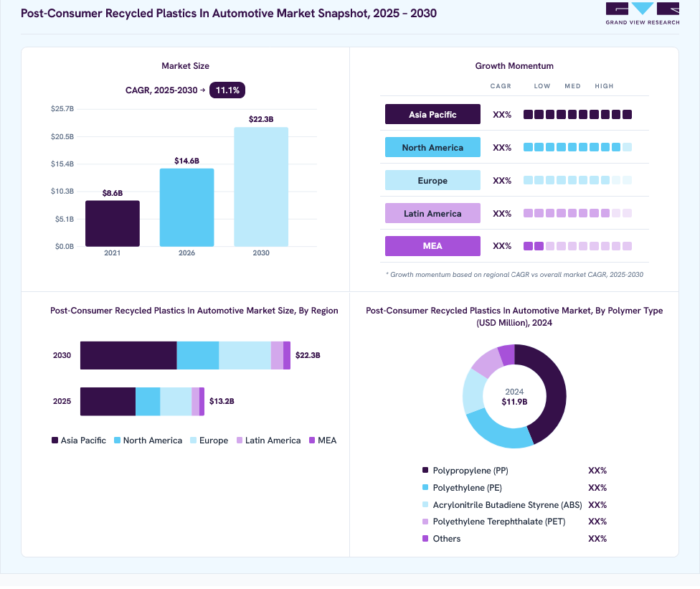Click Polyethylene (PE) legend swatch
This screenshot has height=589, width=700.
425,487
